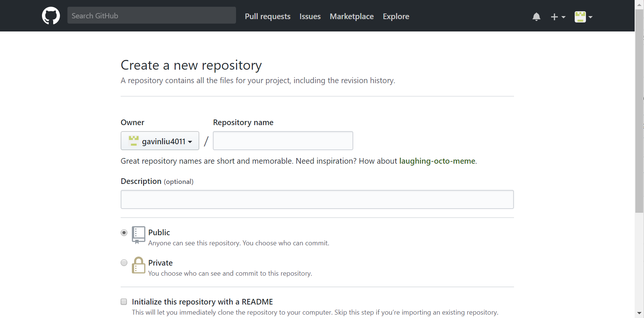Click the private repository lock icon

point(138,265)
